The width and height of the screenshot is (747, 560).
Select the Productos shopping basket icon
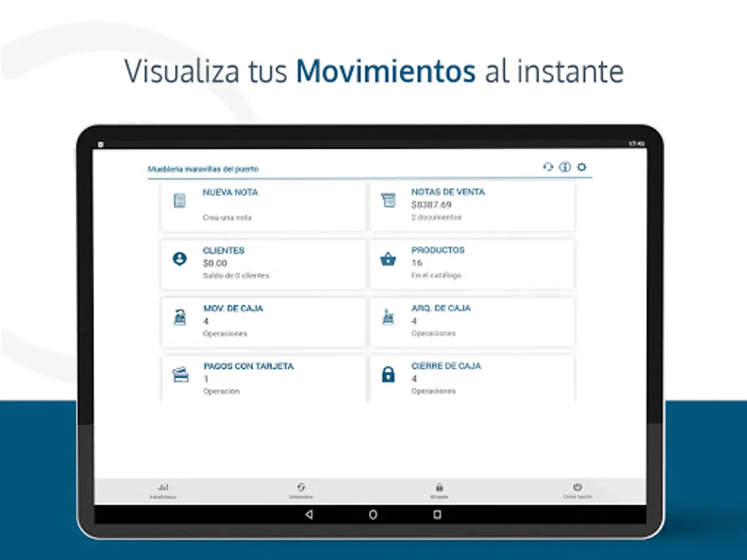[x=388, y=259]
